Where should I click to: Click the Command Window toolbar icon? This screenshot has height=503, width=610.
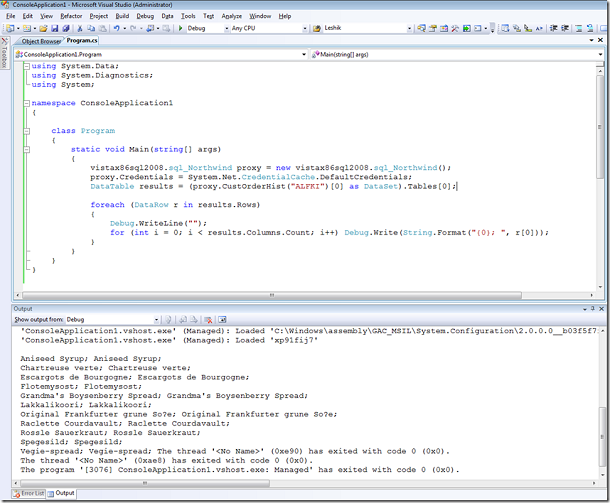pos(477,28)
